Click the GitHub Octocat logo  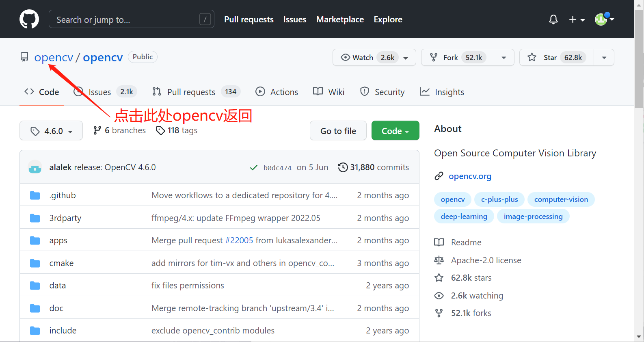coord(29,19)
